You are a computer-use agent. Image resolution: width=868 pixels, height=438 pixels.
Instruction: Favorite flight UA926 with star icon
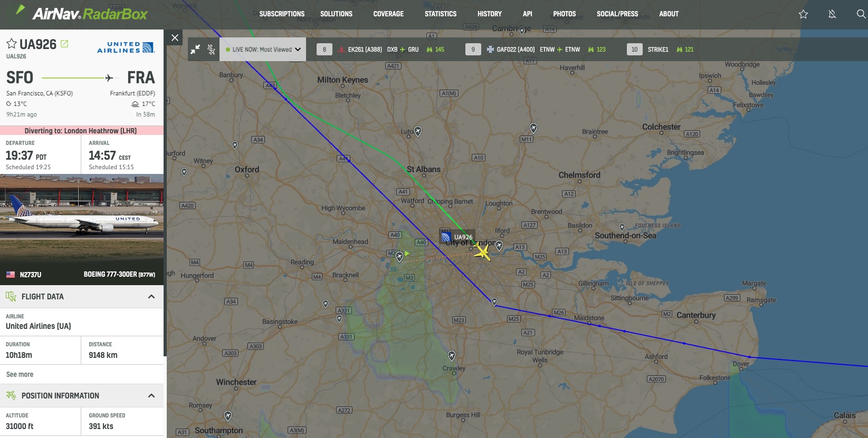[x=11, y=44]
